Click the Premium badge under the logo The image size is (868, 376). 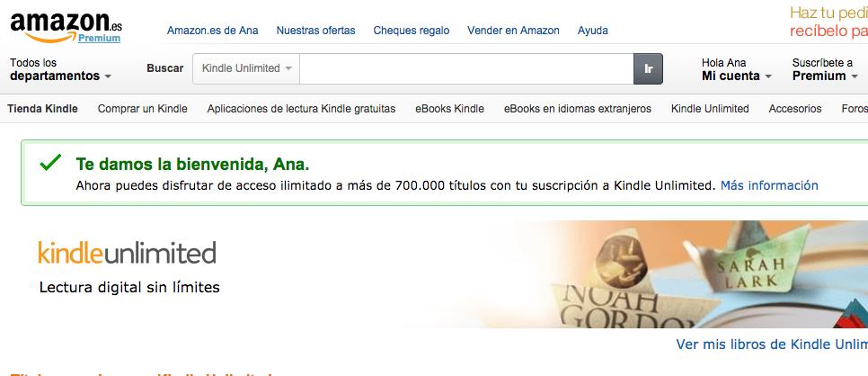99,39
